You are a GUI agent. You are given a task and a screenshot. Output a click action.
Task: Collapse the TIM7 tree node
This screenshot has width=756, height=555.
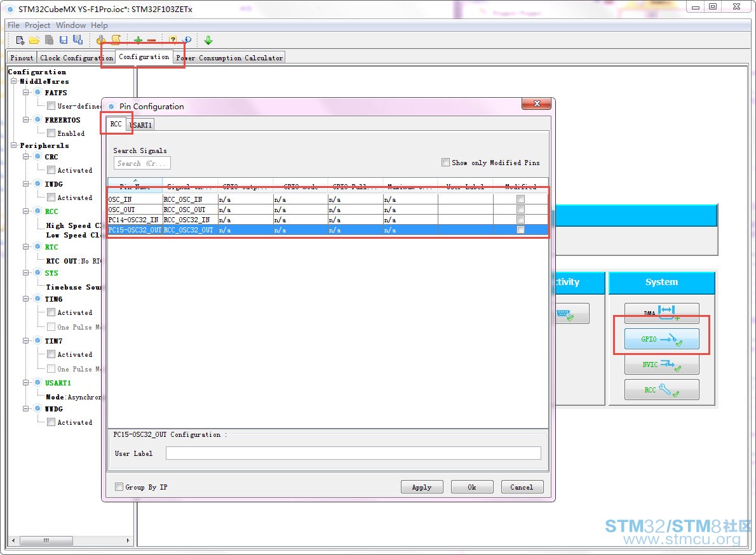pyautogui.click(x=26, y=340)
